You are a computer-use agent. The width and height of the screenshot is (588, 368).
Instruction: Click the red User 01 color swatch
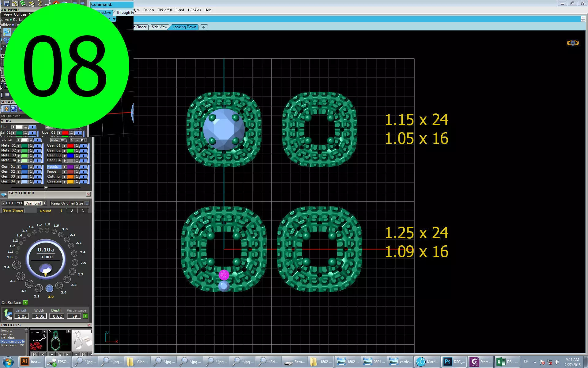pyautogui.click(x=70, y=146)
